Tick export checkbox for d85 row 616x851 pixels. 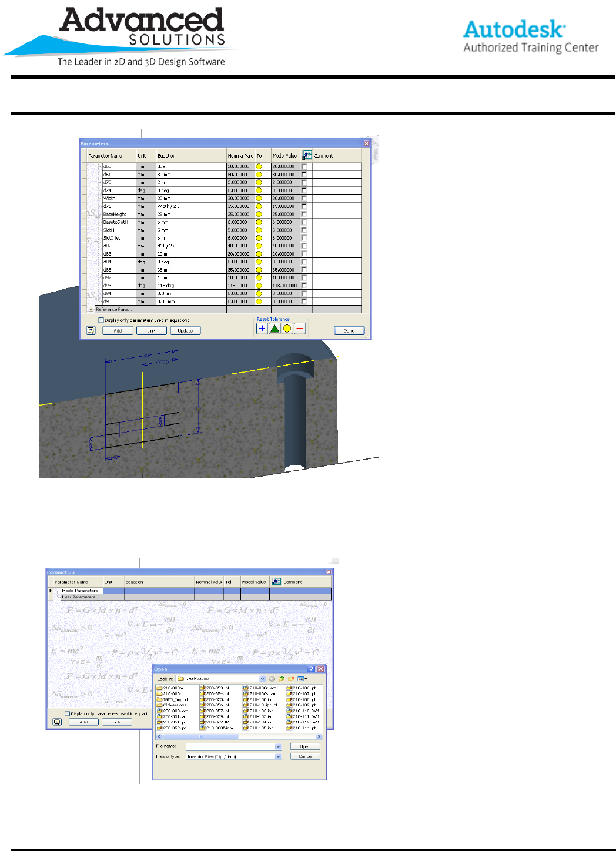coord(304,270)
